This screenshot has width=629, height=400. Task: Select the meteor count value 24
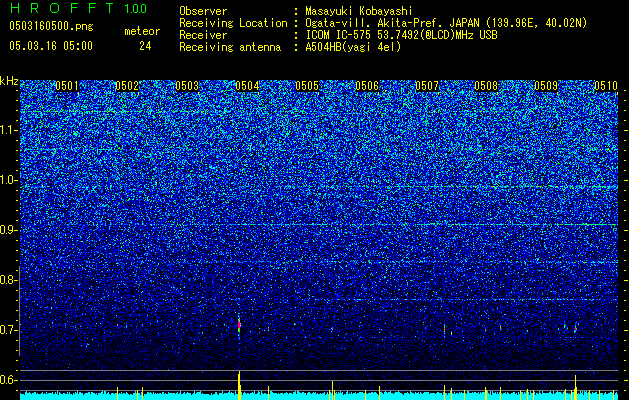pos(145,46)
